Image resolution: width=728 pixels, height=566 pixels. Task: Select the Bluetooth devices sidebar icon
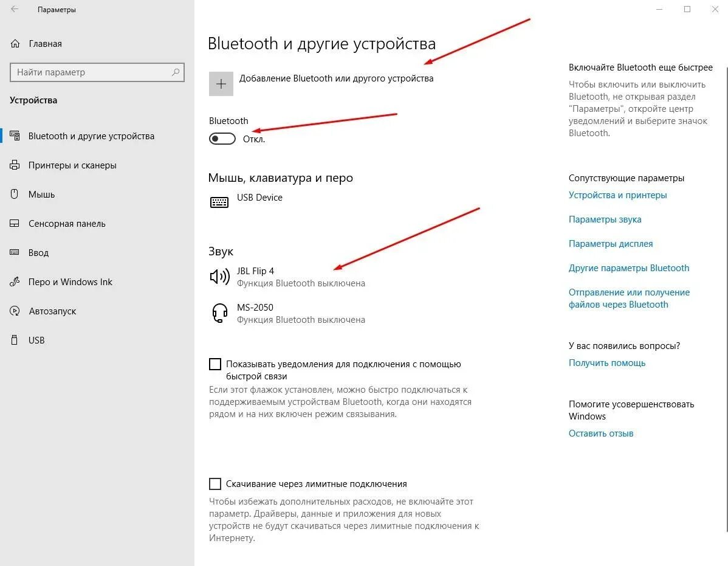pos(15,136)
